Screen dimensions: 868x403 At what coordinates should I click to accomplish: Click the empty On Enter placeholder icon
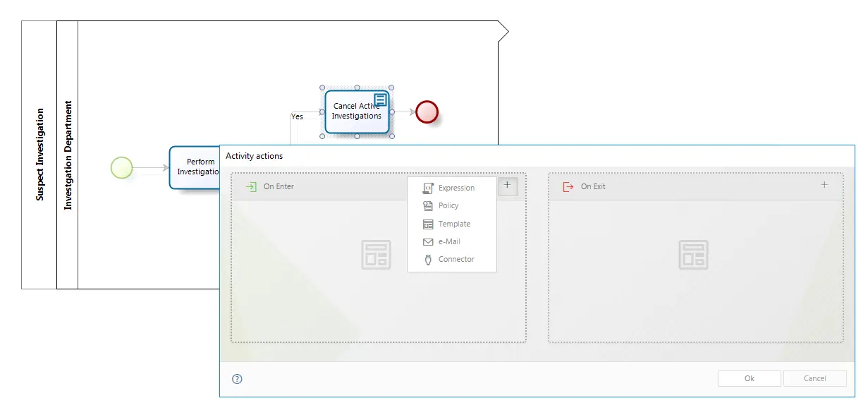pyautogui.click(x=376, y=255)
